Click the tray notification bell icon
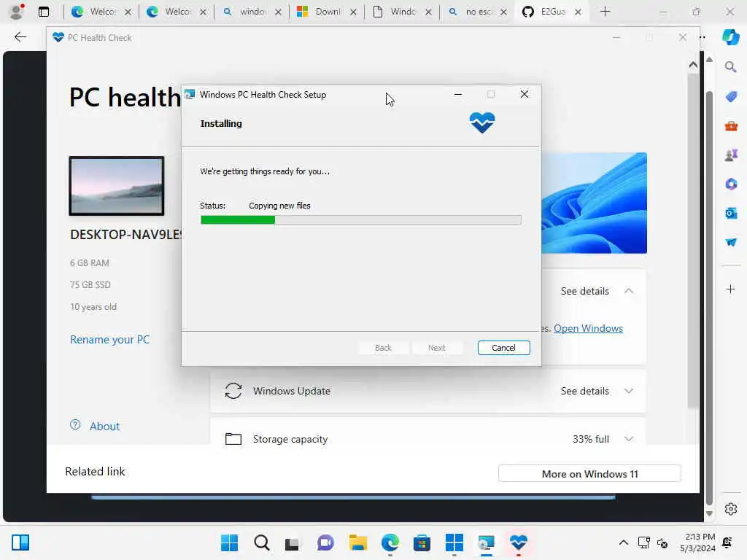The width and height of the screenshot is (747, 560). pyautogui.click(x=727, y=542)
